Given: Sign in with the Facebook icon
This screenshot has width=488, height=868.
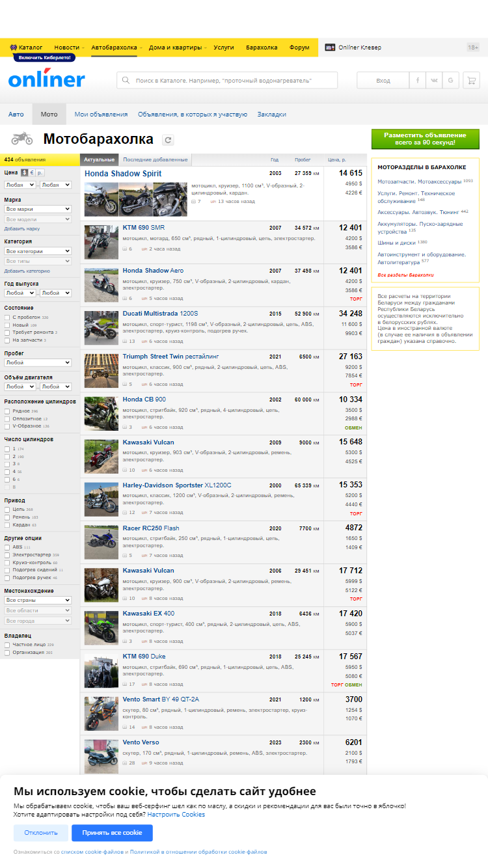Looking at the screenshot, I should point(417,80).
